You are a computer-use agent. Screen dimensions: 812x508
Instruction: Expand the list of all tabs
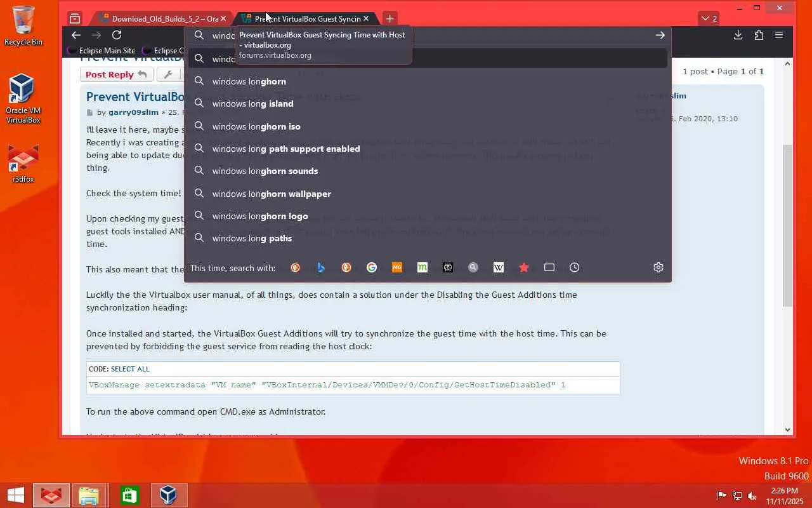point(708,18)
